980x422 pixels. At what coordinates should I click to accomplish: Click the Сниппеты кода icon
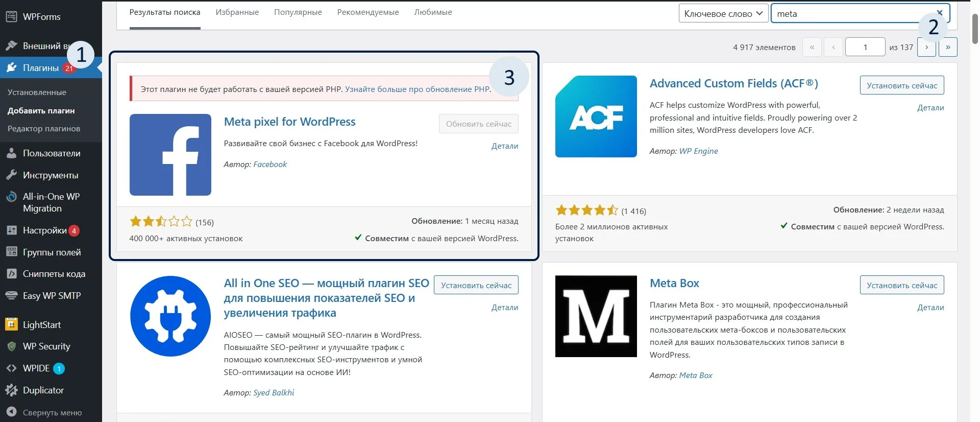point(11,274)
